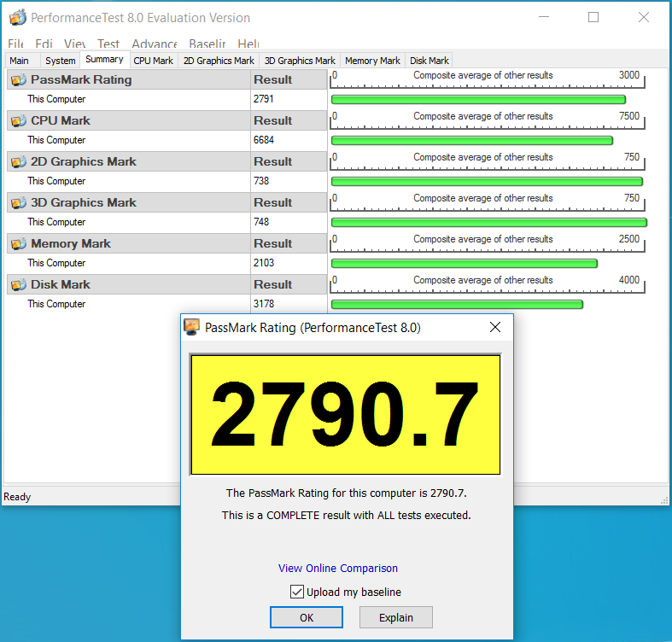This screenshot has width=672, height=642.
Task: Click the 2D Graphics result value 738
Action: pyautogui.click(x=261, y=181)
